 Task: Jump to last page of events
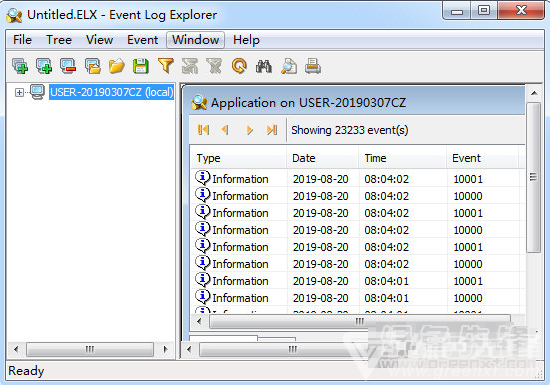(272, 130)
